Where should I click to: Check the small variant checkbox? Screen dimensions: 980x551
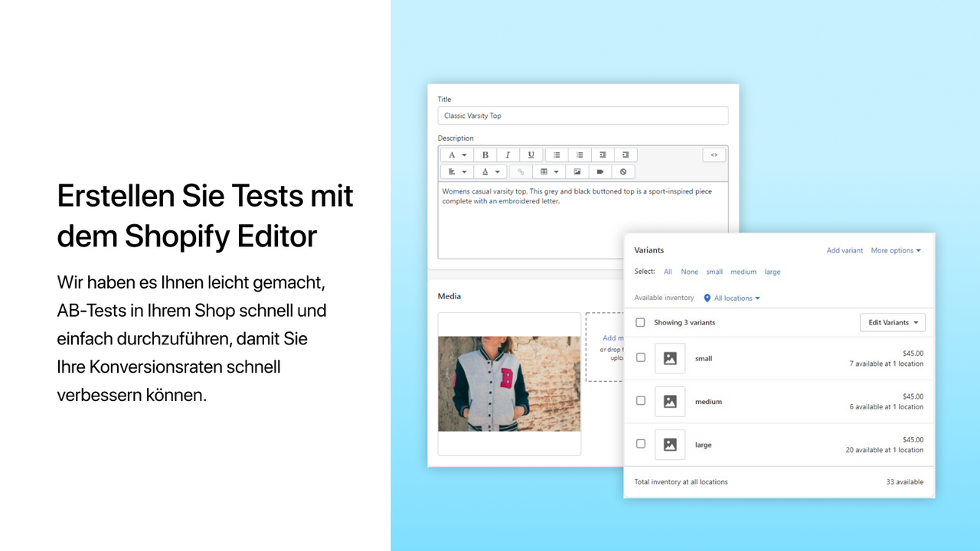pyautogui.click(x=641, y=357)
